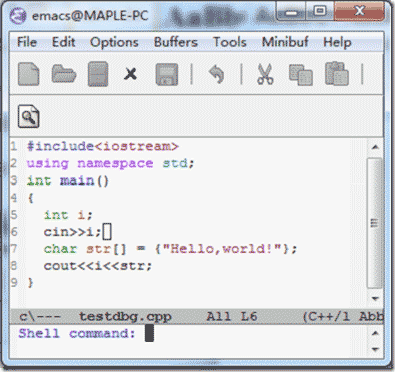The width and height of the screenshot is (395, 372).
Task: Open the Minibuf menu
Action: [x=285, y=42]
